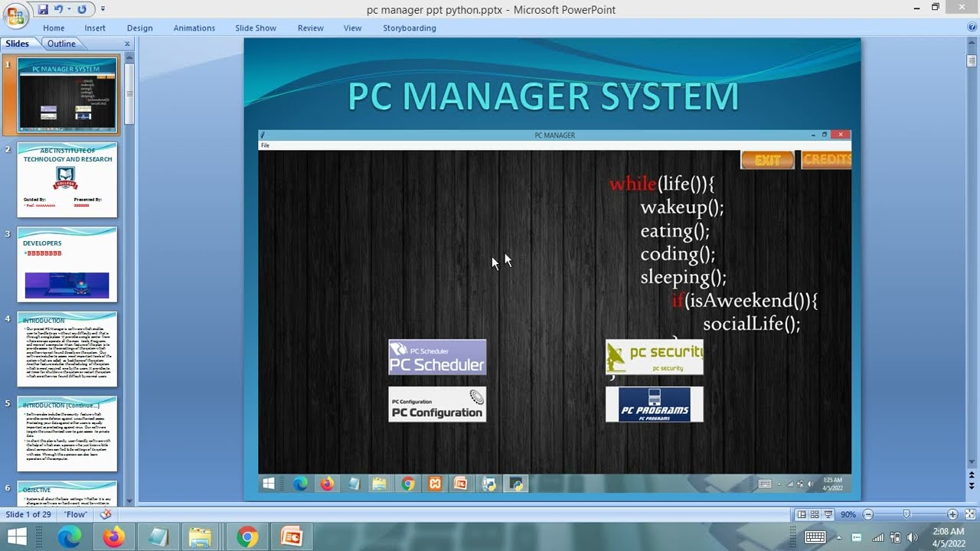Click Previous Slide double-arrow button

point(972,475)
